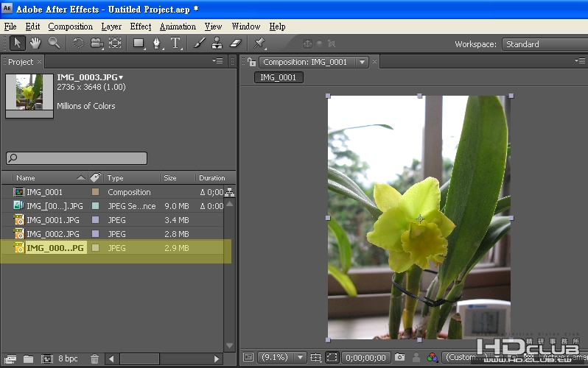Open the Composition menu
588x368 pixels.
pos(70,26)
